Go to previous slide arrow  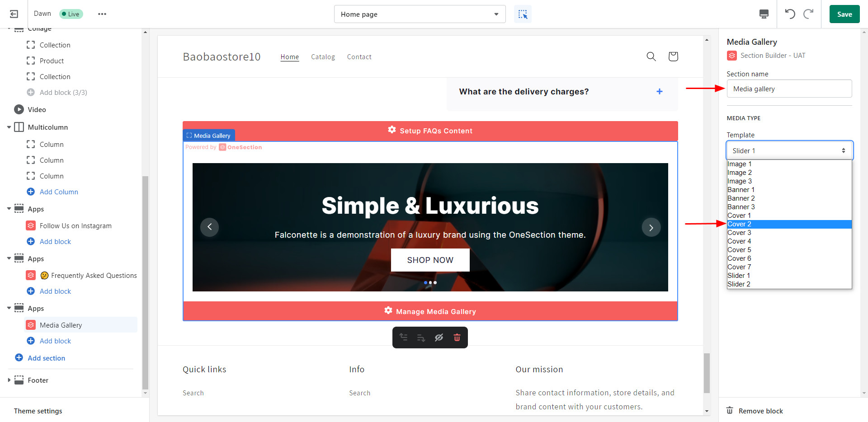[x=209, y=227]
